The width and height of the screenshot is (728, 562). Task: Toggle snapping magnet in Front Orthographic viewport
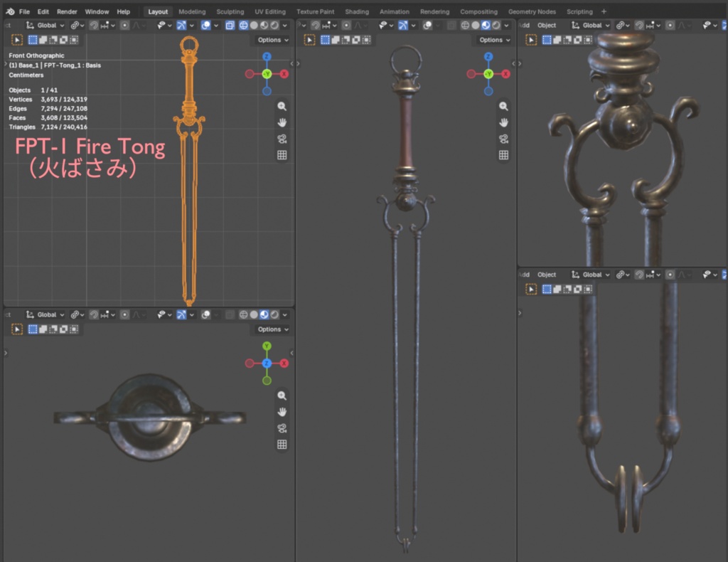coord(93,26)
